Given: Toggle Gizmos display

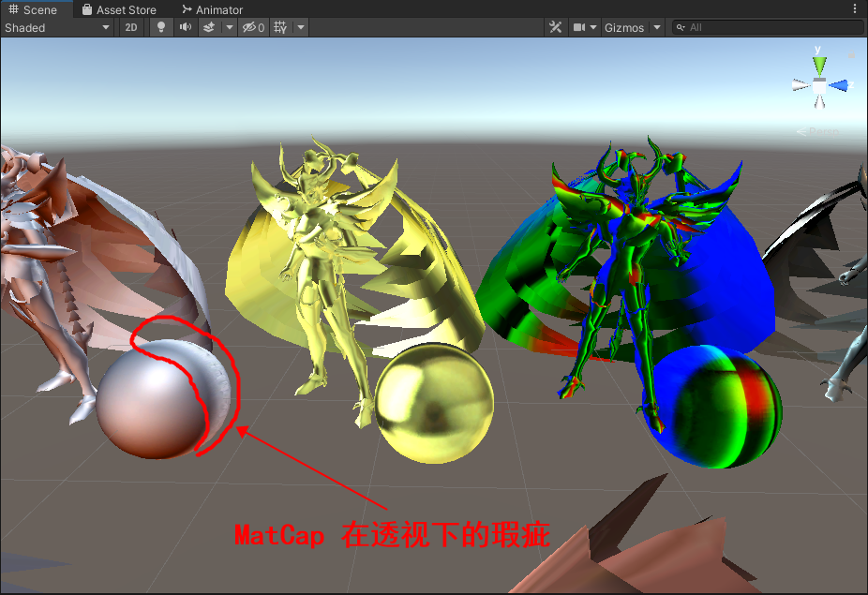Looking at the screenshot, I should pyautogui.click(x=624, y=27).
